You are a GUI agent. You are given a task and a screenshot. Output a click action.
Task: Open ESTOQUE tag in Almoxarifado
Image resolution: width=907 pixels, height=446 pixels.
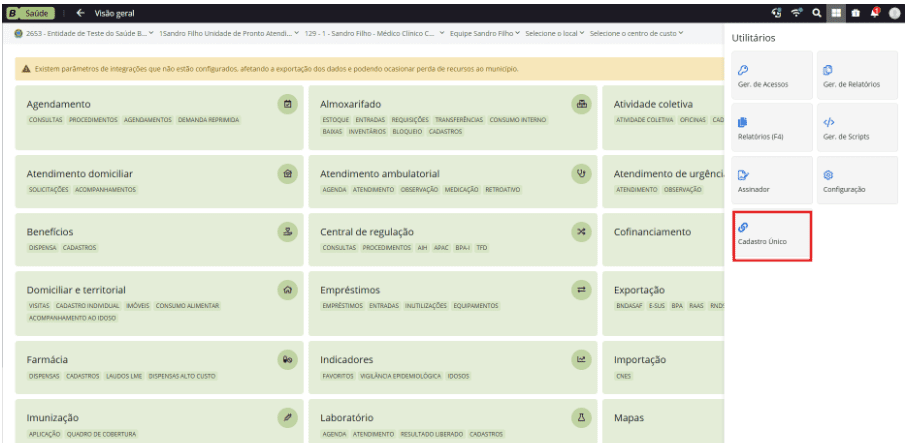point(335,120)
